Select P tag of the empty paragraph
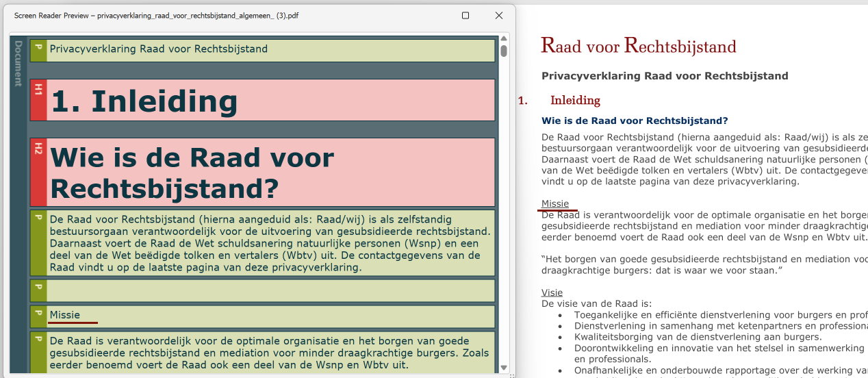 tap(38, 290)
